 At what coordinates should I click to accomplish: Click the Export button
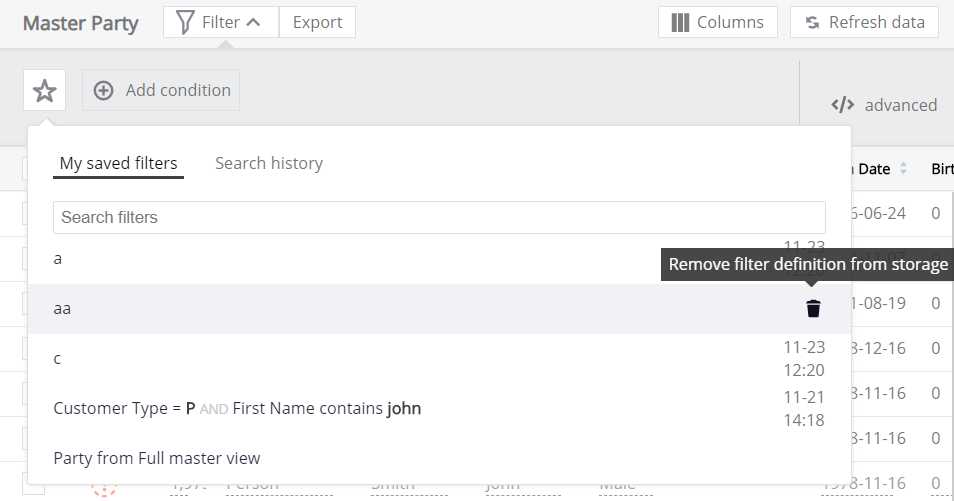pos(317,22)
